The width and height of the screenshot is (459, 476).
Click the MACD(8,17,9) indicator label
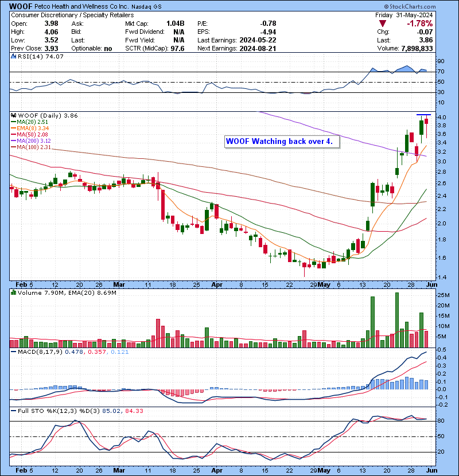tap(36, 352)
